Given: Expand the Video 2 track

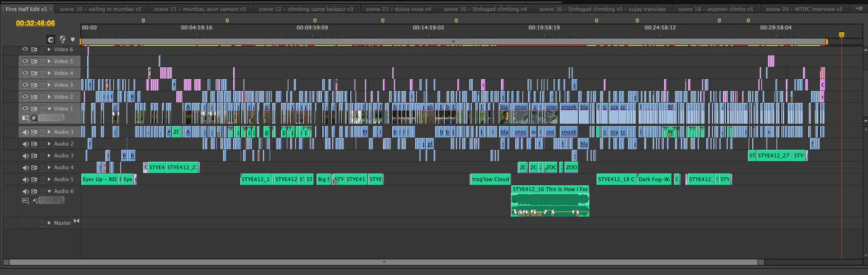Looking at the screenshot, I should click(x=49, y=97).
